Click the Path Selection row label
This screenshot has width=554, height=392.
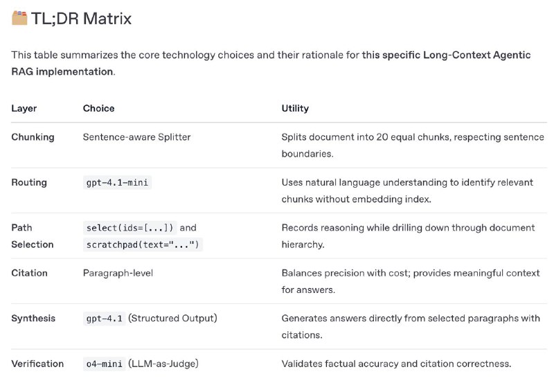point(32,236)
